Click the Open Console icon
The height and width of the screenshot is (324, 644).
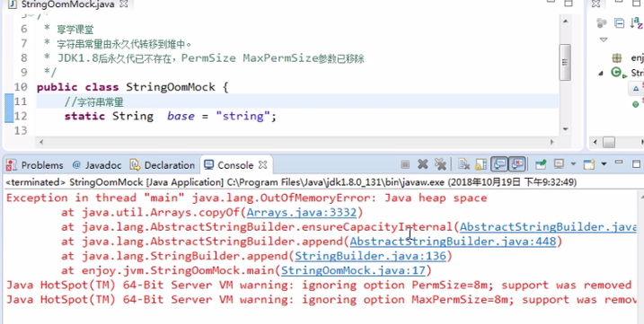[x=589, y=164]
